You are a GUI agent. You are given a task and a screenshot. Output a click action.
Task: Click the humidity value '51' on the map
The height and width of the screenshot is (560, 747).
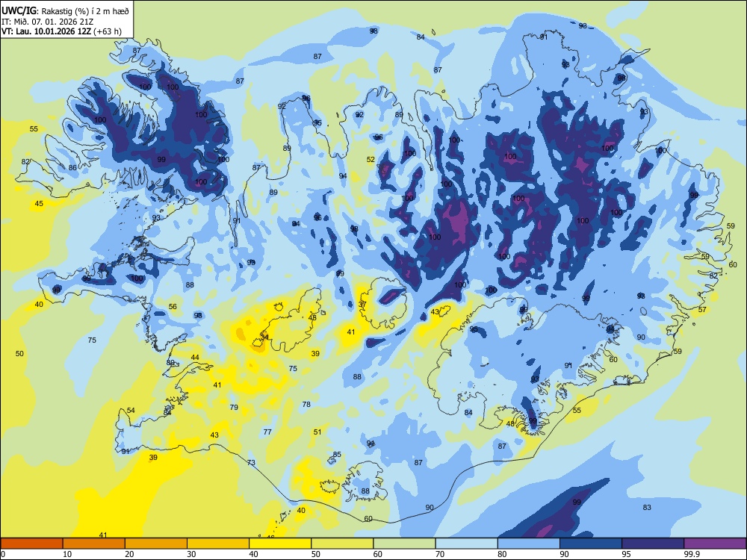[317, 432]
